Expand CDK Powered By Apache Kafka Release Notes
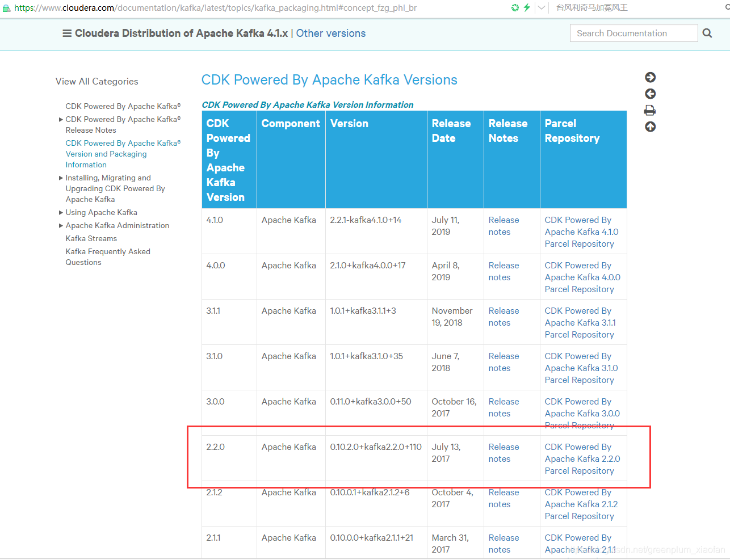The height and width of the screenshot is (560, 730). [x=123, y=125]
